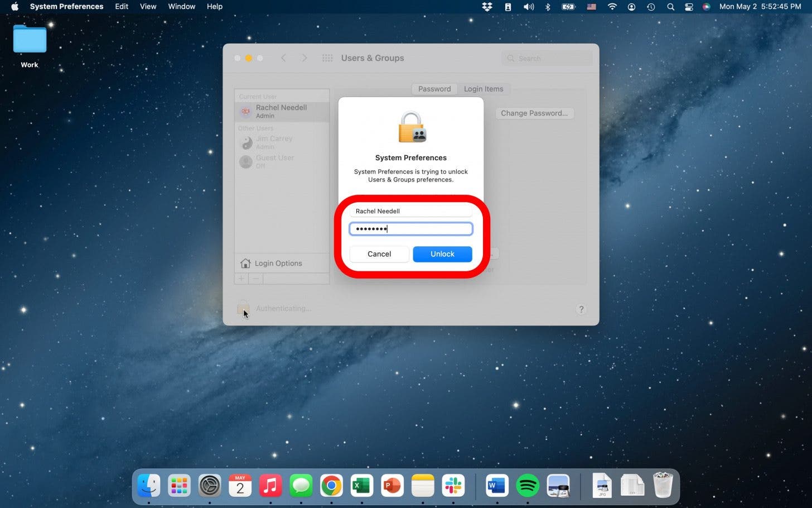Show all preferences grid icon
Image resolution: width=812 pixels, height=508 pixels.
click(x=327, y=58)
